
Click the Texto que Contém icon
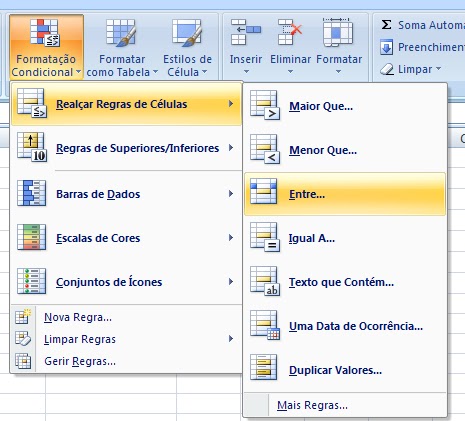(265, 281)
